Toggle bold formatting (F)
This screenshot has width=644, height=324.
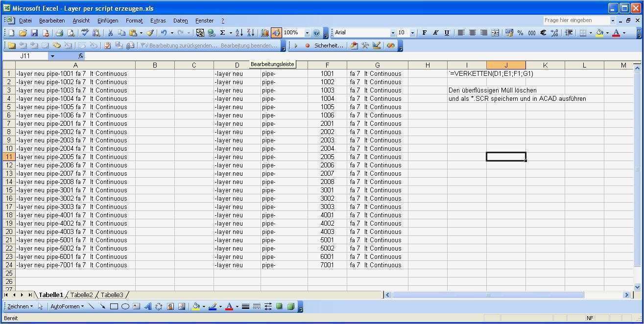pyautogui.click(x=424, y=33)
